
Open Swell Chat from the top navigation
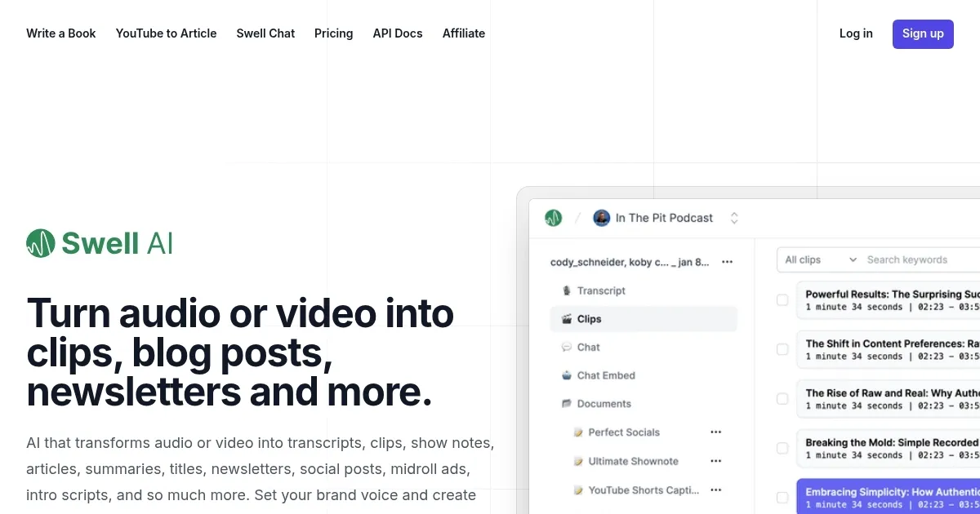coord(265,33)
